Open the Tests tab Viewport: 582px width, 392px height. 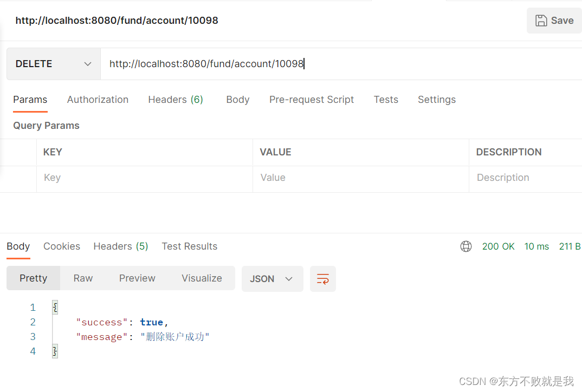385,100
